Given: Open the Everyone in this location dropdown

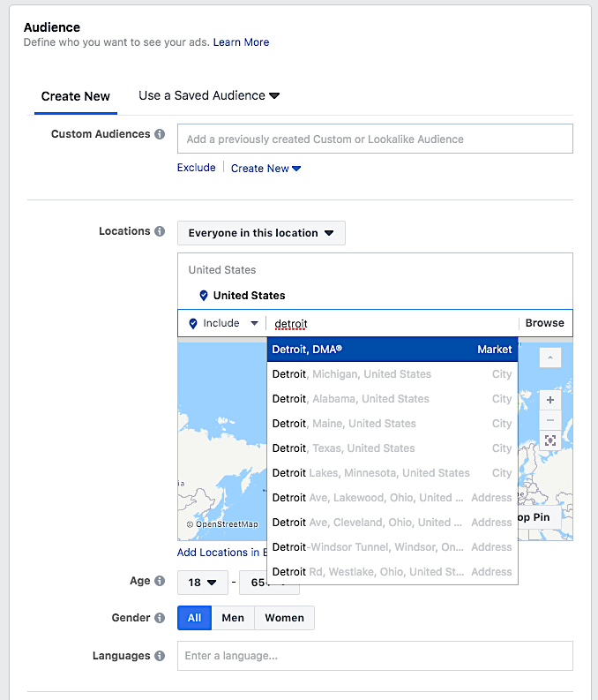Looking at the screenshot, I should [261, 233].
